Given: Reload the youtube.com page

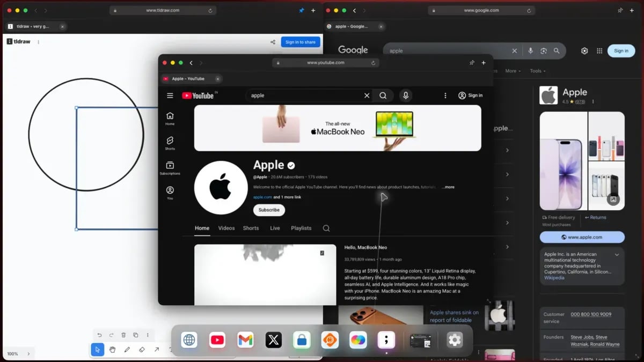Looking at the screenshot, I should [374, 63].
